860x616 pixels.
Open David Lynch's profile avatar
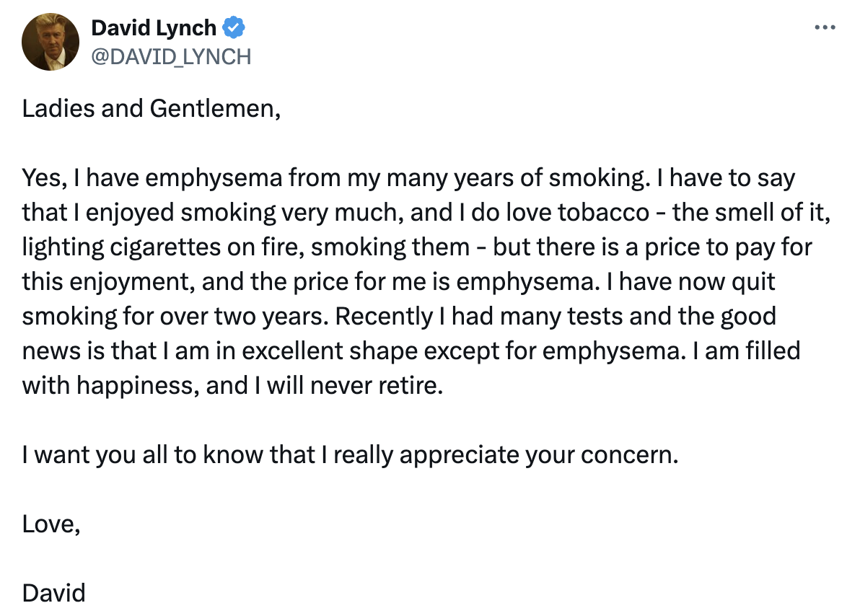[50, 42]
